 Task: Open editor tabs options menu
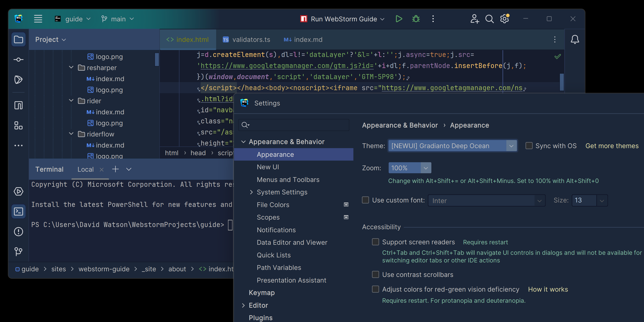[555, 39]
